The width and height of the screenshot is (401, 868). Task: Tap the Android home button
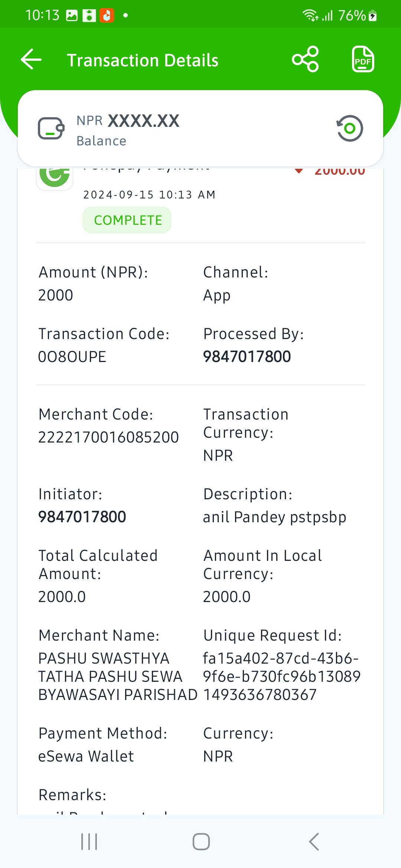201,842
